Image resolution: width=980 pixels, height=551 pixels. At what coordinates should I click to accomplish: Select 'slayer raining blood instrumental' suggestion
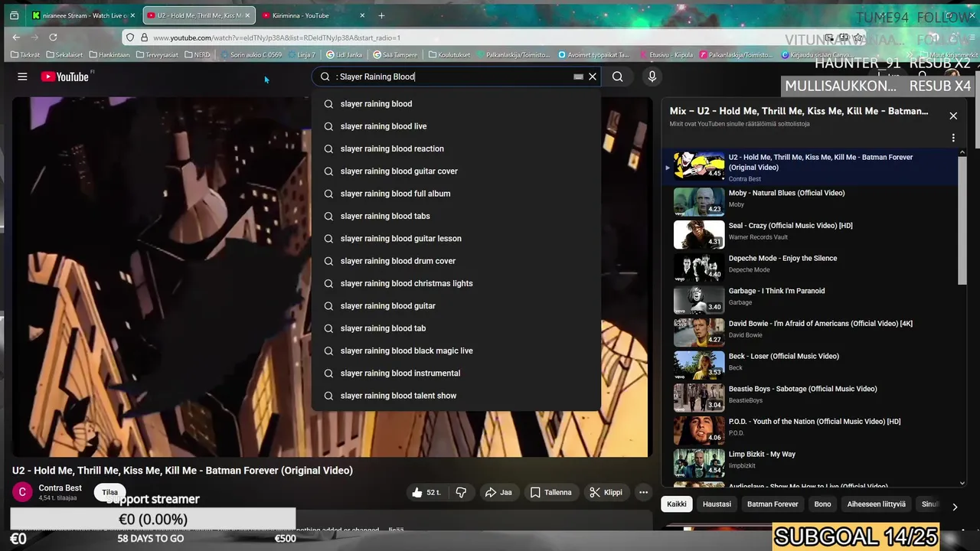tap(456, 373)
